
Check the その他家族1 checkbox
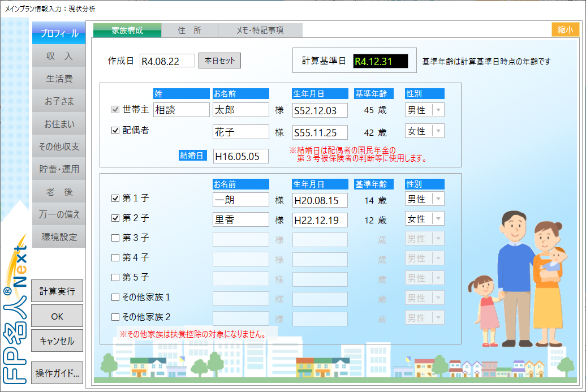pyautogui.click(x=115, y=298)
